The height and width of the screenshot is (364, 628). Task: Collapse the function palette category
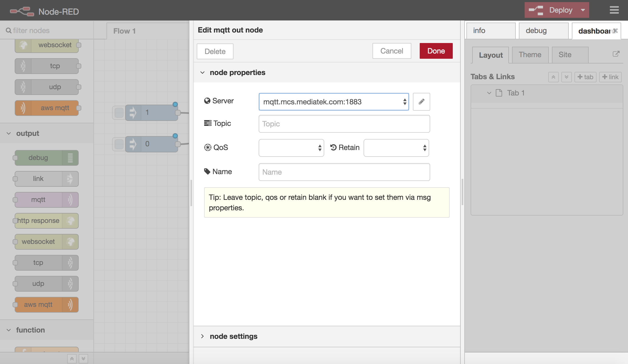(x=9, y=330)
